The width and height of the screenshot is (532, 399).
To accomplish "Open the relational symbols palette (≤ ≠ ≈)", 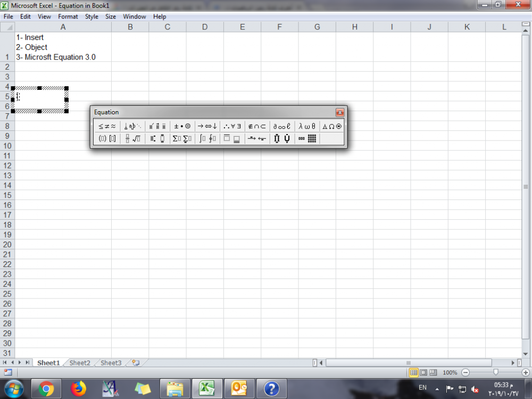I will click(x=107, y=126).
